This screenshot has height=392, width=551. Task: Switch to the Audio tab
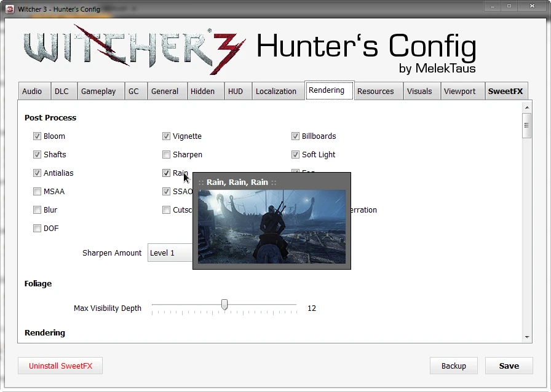coord(34,90)
